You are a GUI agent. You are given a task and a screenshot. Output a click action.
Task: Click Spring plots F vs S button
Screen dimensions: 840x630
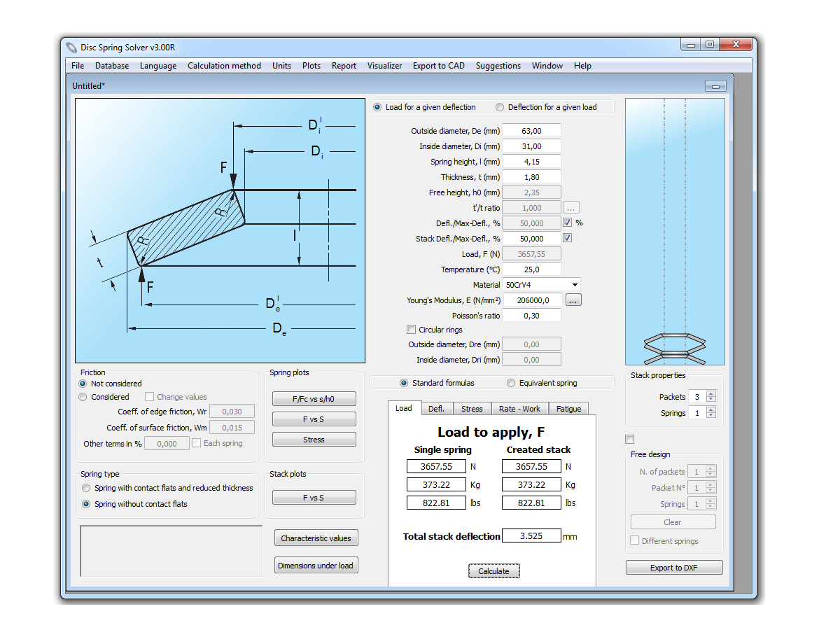tap(314, 419)
